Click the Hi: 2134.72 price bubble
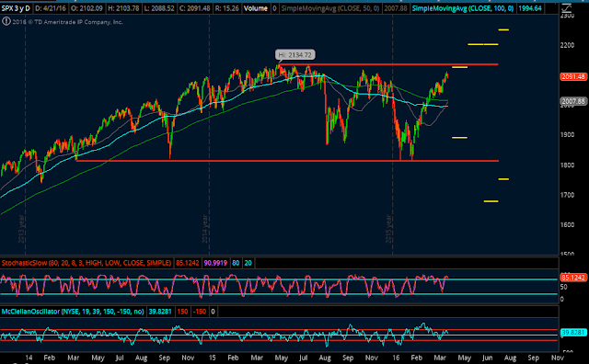589x364 pixels. [x=295, y=55]
